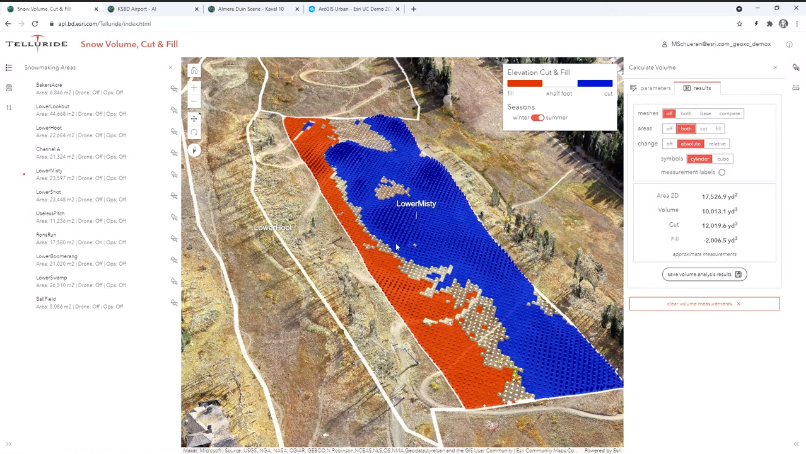The image size is (806, 454).
Task: Set change to absolute
Action: point(690,144)
